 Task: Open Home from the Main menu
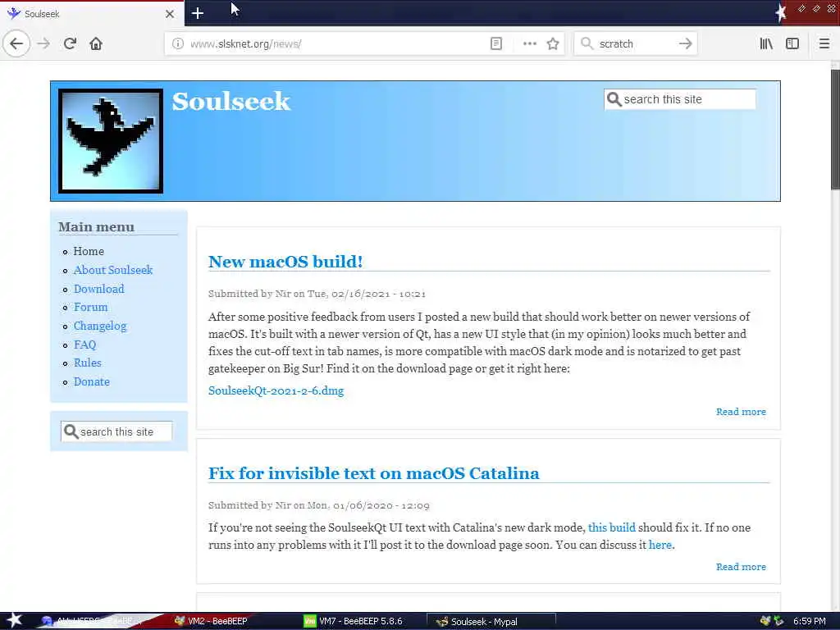(89, 251)
